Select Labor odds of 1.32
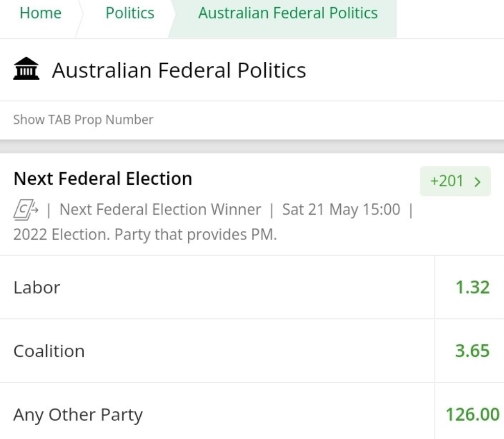504x439 pixels. click(469, 287)
